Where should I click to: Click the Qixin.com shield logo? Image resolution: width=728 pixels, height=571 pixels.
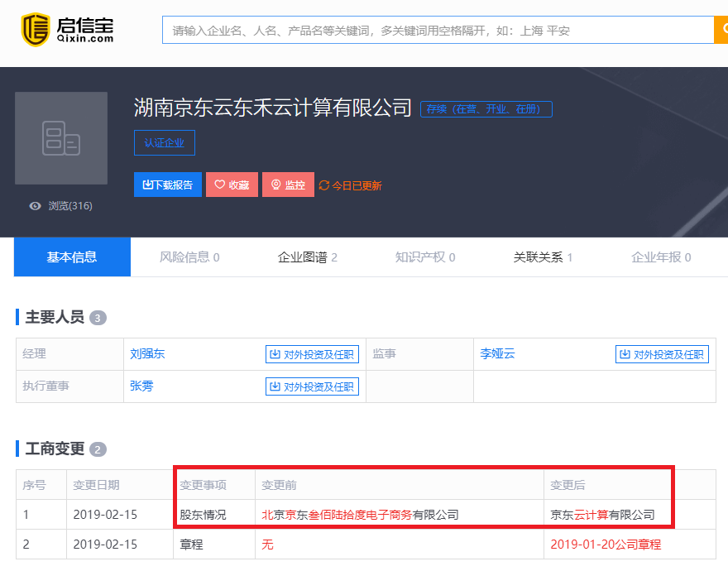tap(36, 30)
